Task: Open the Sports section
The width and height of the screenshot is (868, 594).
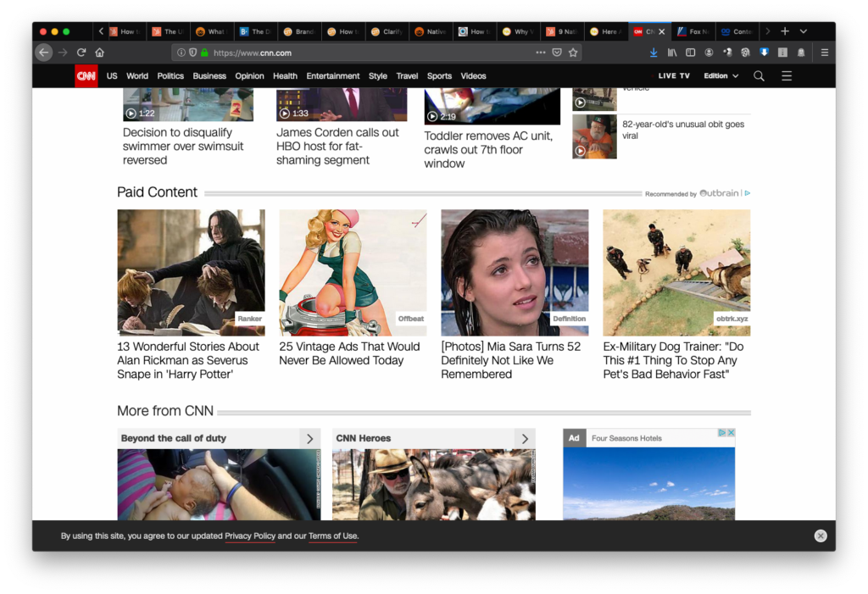Action: point(440,76)
